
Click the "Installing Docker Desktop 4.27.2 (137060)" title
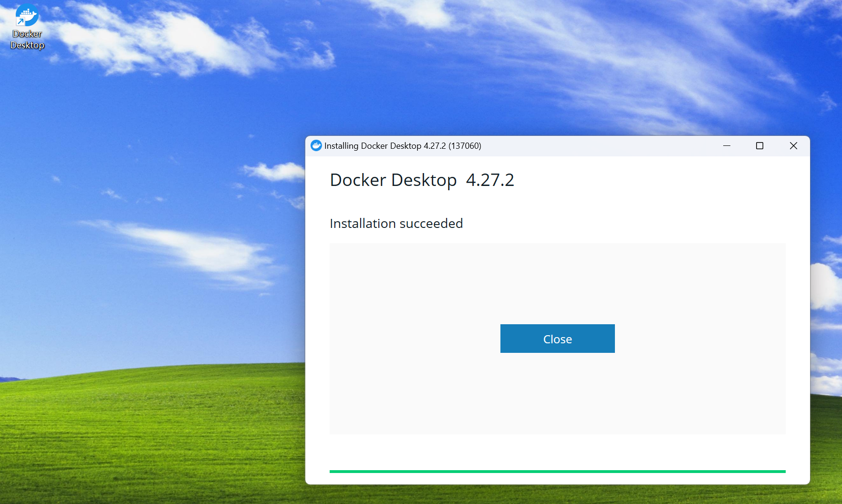point(403,146)
